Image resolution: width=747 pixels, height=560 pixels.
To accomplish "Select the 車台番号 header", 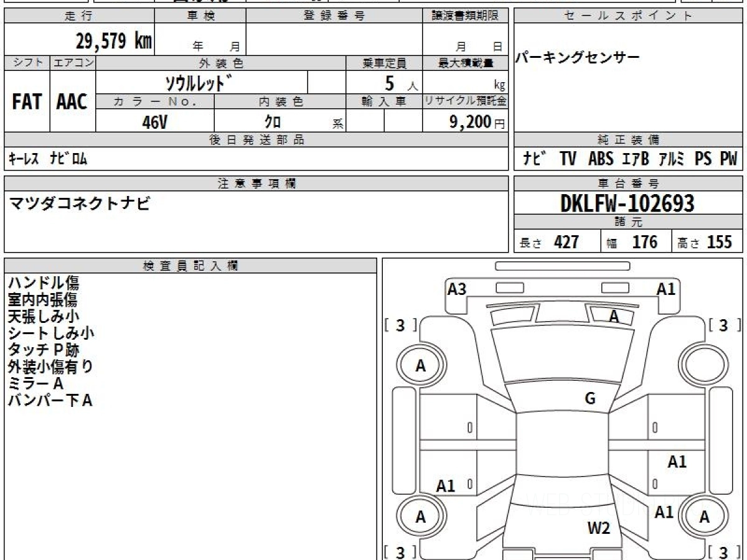I will [x=629, y=184].
